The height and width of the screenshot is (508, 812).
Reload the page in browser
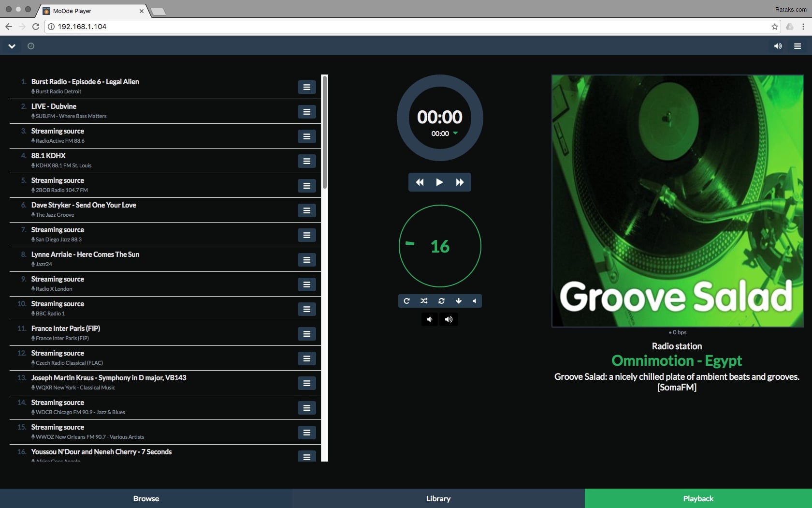[36, 27]
